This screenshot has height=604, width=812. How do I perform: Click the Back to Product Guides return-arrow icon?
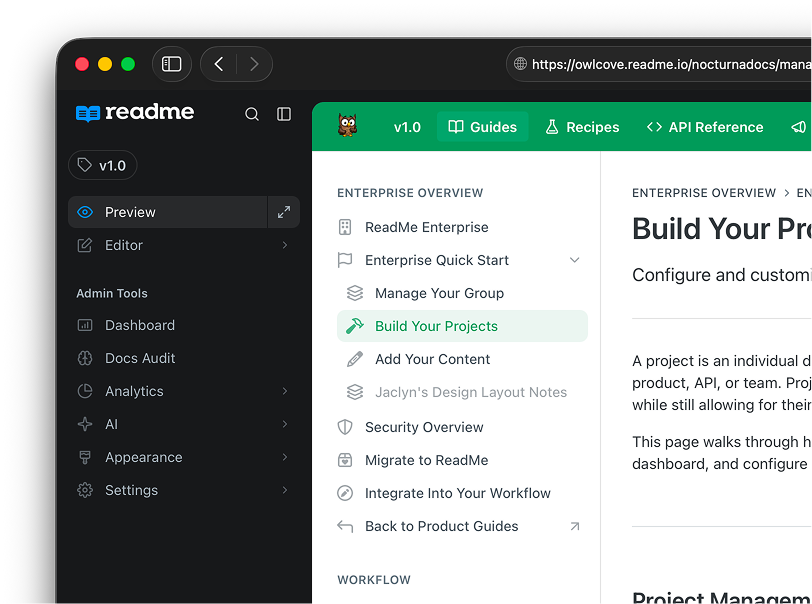point(345,526)
